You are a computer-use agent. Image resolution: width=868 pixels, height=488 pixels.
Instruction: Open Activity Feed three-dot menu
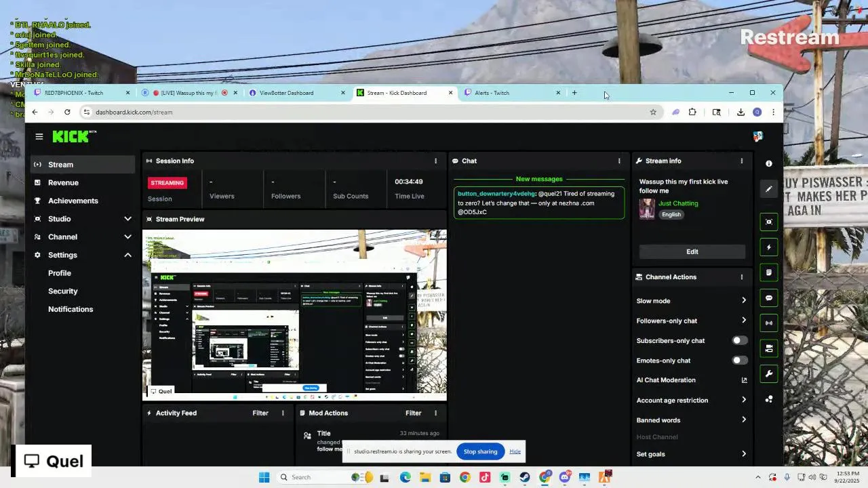[x=283, y=413]
